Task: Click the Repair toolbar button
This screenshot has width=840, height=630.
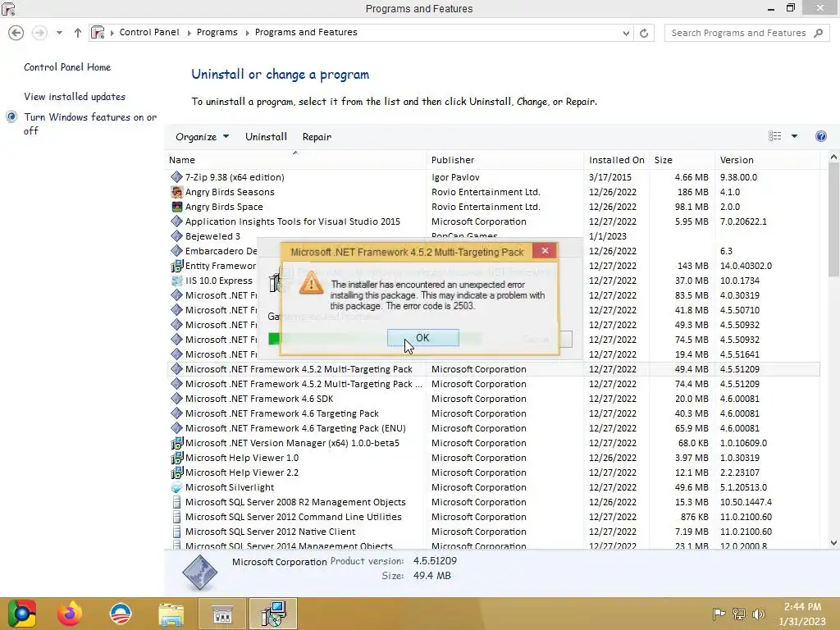Action: coord(317,137)
